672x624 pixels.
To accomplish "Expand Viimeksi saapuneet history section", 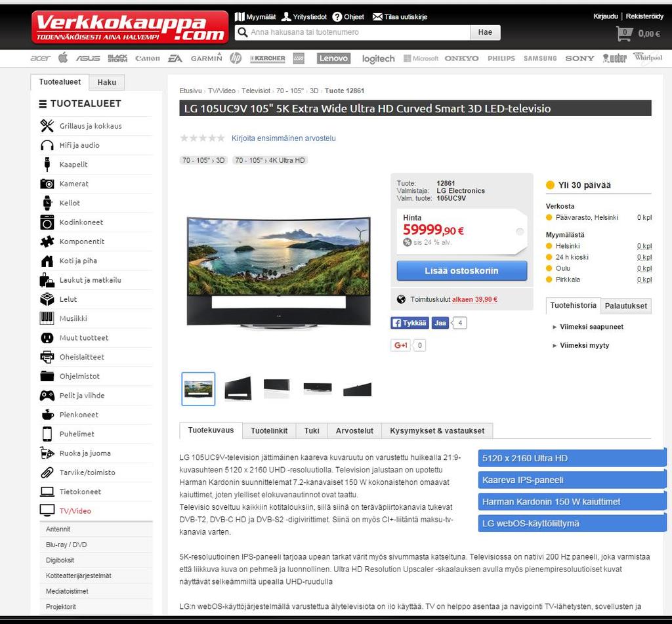I will pyautogui.click(x=591, y=327).
